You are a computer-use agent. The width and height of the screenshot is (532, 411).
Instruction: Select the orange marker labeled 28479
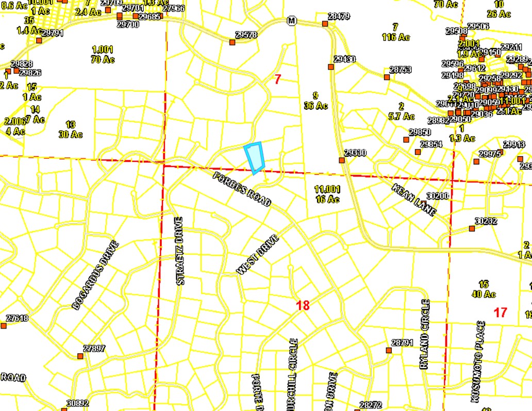pyautogui.click(x=325, y=24)
